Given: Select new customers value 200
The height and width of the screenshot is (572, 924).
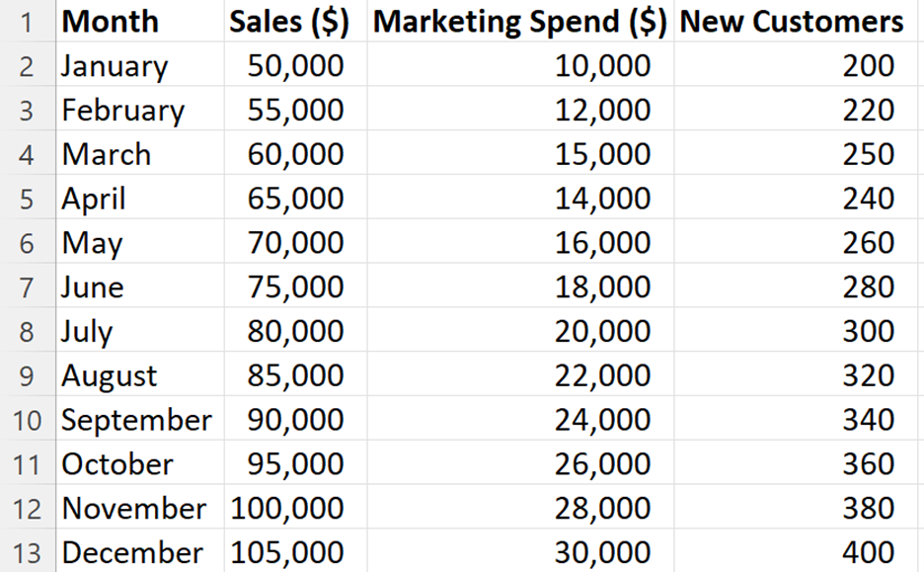Looking at the screenshot, I should (x=796, y=64).
